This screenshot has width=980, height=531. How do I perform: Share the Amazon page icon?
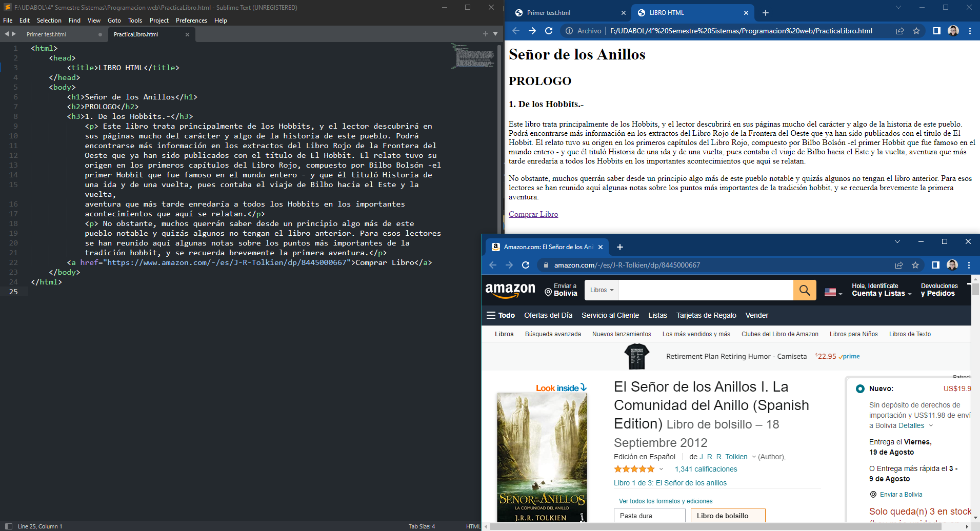(x=899, y=265)
